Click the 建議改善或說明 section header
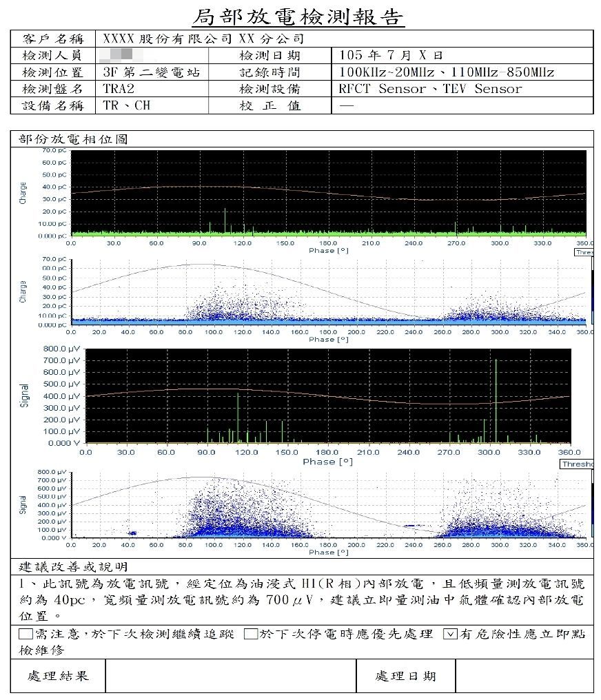This screenshot has height=700, width=601. (73, 567)
